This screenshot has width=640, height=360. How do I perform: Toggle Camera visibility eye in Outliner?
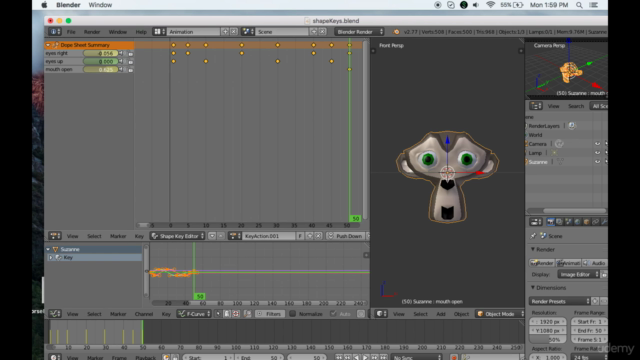pyautogui.click(x=597, y=144)
